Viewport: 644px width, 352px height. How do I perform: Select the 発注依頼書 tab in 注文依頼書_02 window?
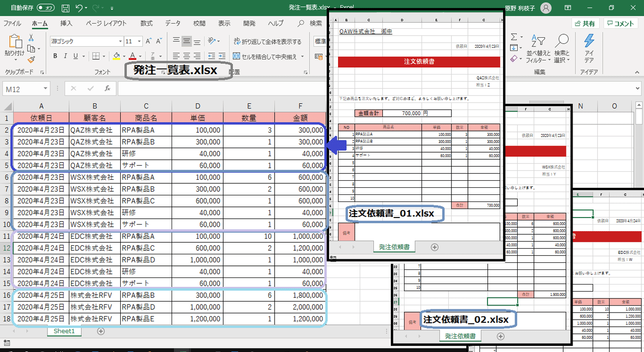459,336
